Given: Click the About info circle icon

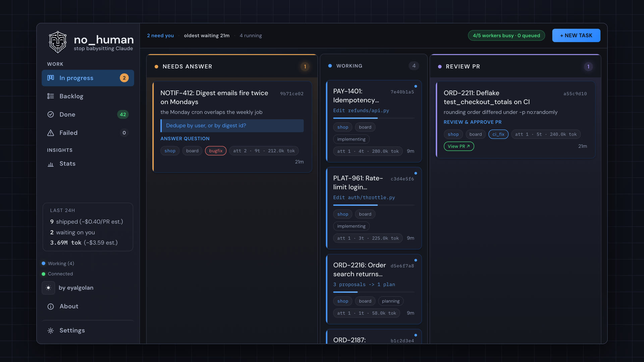Looking at the screenshot, I should pyautogui.click(x=51, y=306).
